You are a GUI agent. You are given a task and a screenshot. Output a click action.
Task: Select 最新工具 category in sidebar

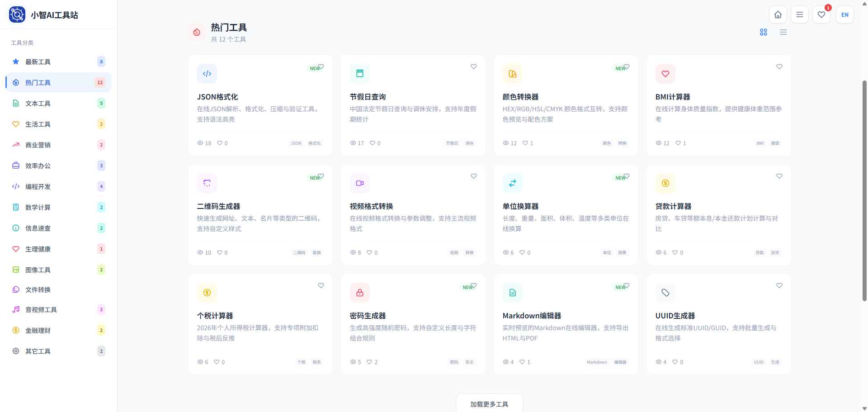(58, 62)
